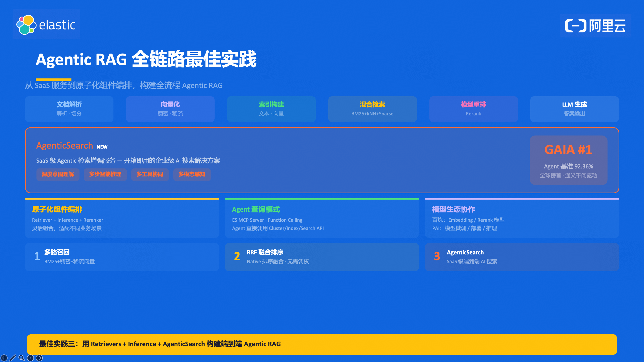Select the 模型重排 Rerank card
Viewport: 644px width, 362px height.
pyautogui.click(x=473, y=109)
